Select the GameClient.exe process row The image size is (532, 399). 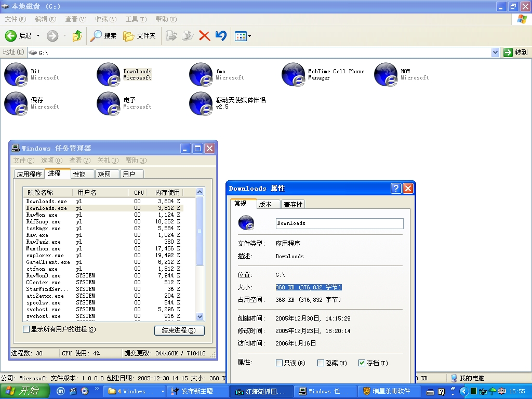pos(103,262)
